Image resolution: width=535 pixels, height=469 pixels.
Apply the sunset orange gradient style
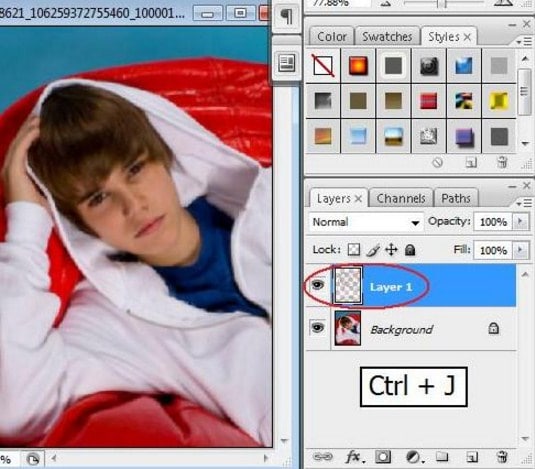click(x=323, y=136)
